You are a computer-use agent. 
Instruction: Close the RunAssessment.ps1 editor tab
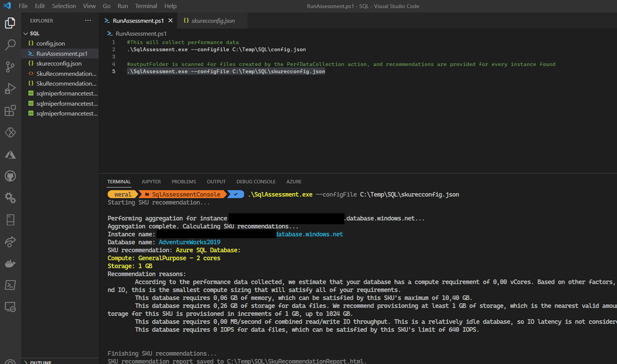pyautogui.click(x=170, y=20)
